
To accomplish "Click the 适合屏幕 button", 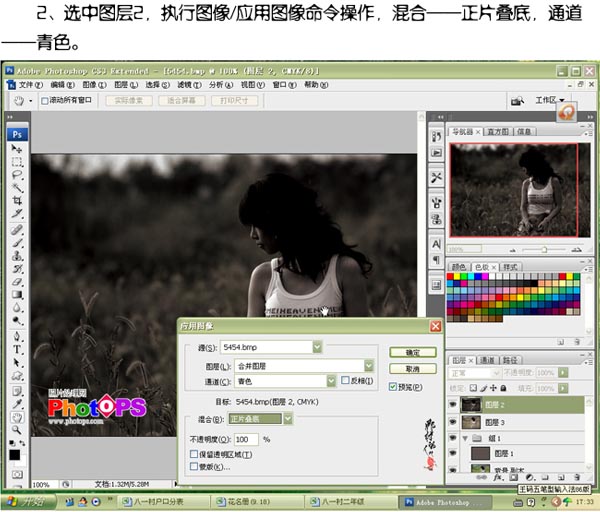I will (x=181, y=101).
